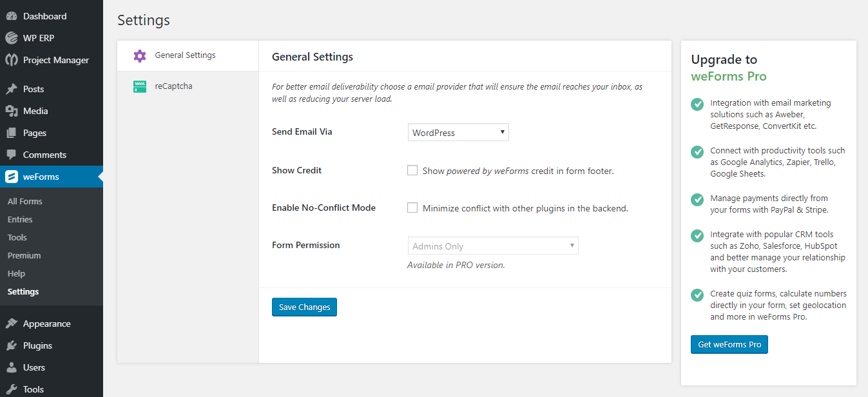The image size is (868, 397).
Task: Click the Get weForms Pro button
Action: [x=729, y=345]
